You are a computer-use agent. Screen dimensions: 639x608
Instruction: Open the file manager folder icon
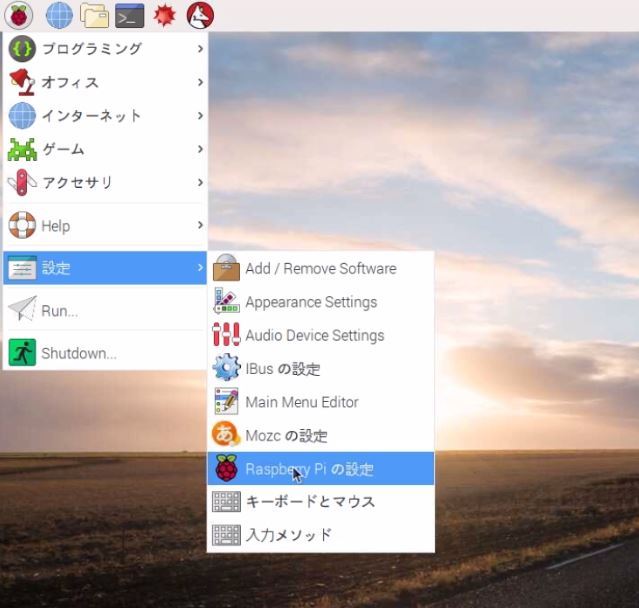(x=94, y=15)
